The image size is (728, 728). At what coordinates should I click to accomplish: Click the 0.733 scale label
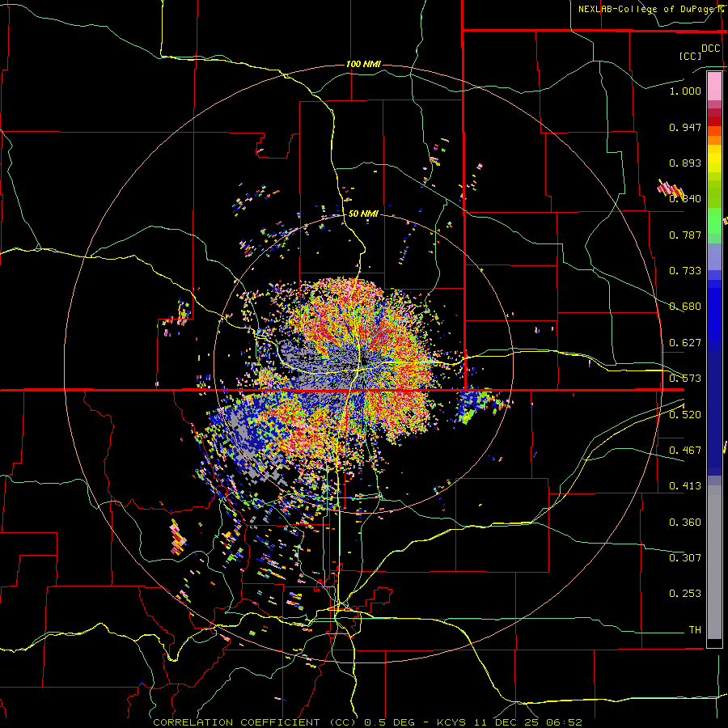[685, 271]
